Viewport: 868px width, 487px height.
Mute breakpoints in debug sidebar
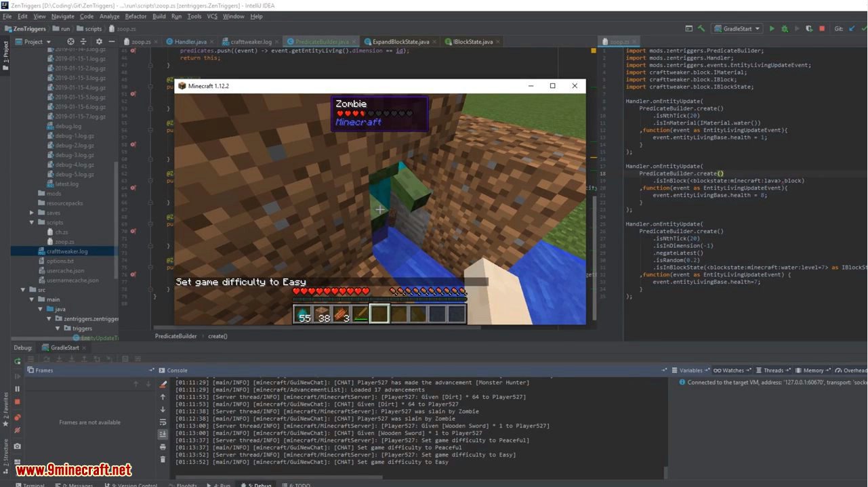[x=17, y=430]
